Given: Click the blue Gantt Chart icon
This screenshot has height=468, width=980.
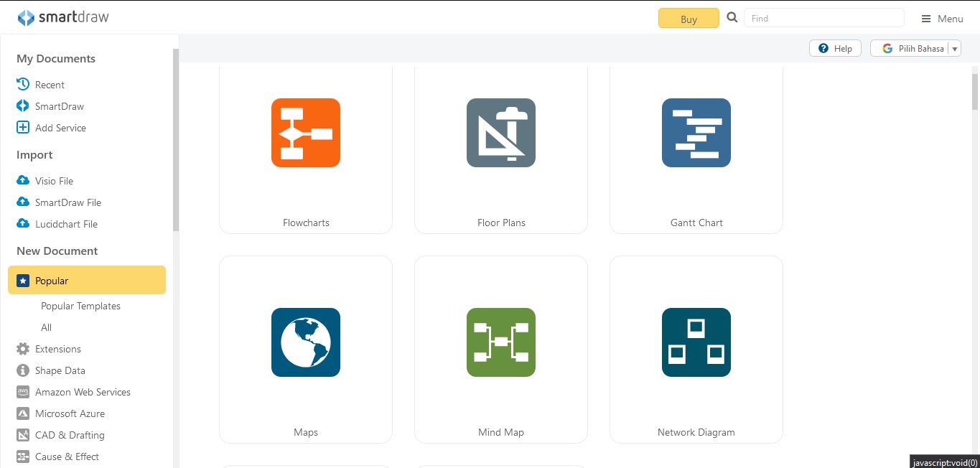Looking at the screenshot, I should (696, 133).
